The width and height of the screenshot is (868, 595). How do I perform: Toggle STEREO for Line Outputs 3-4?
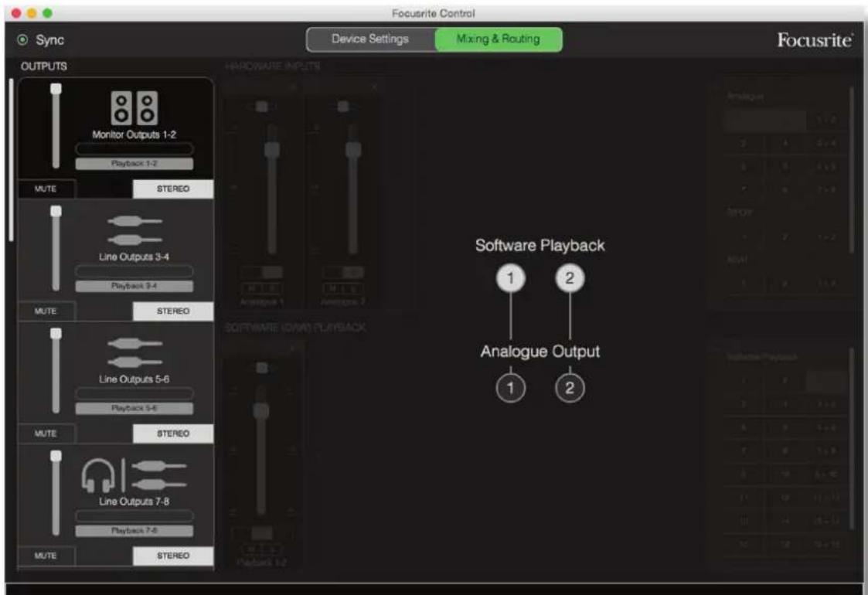coord(172,311)
